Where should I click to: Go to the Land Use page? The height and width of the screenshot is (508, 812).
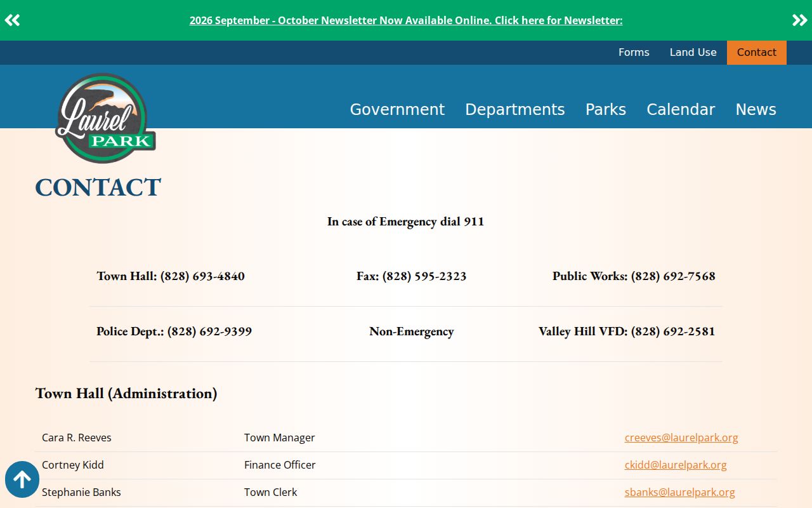693,53
